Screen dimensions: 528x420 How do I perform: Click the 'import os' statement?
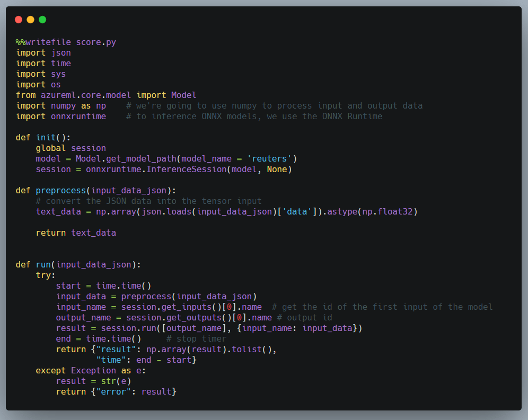[x=38, y=84]
